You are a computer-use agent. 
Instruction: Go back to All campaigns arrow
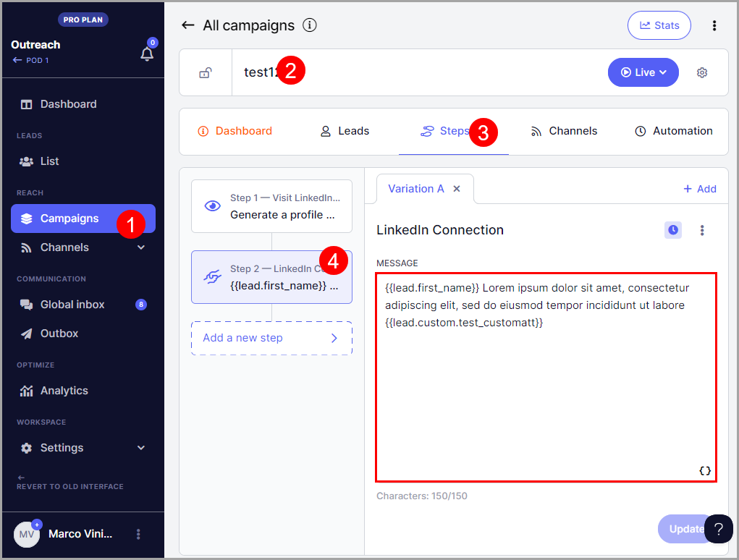coord(188,25)
